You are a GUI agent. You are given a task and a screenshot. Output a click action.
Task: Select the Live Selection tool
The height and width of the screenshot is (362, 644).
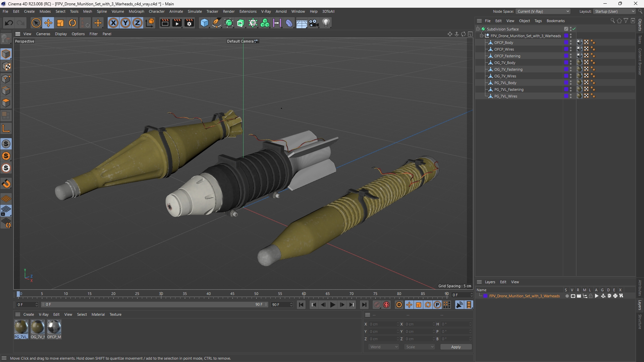(x=36, y=23)
